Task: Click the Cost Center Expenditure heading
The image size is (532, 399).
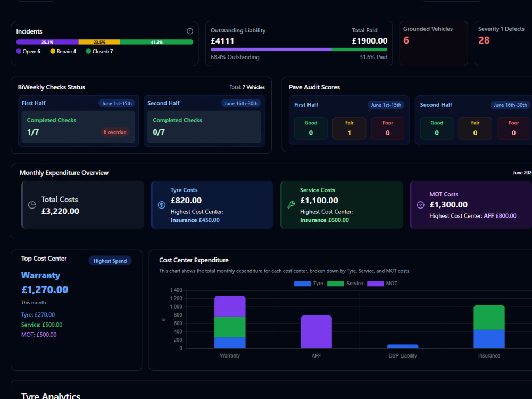Action: click(194, 260)
